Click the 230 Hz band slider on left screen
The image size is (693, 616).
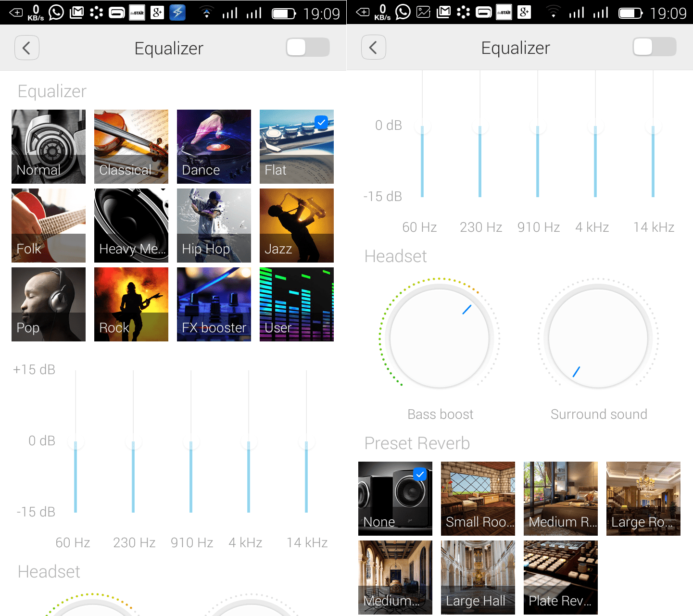(133, 441)
